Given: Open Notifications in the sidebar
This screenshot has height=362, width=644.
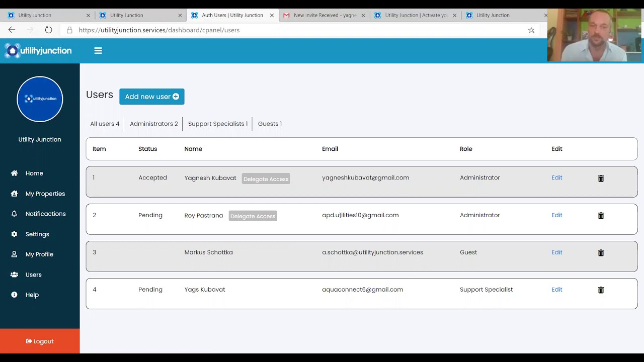Looking at the screenshot, I should (45, 214).
